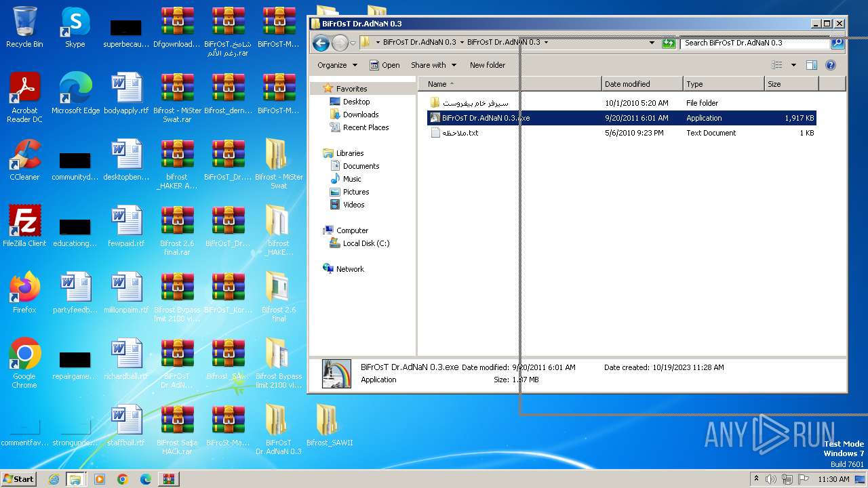Sort files by the Name column

[x=510, y=84]
